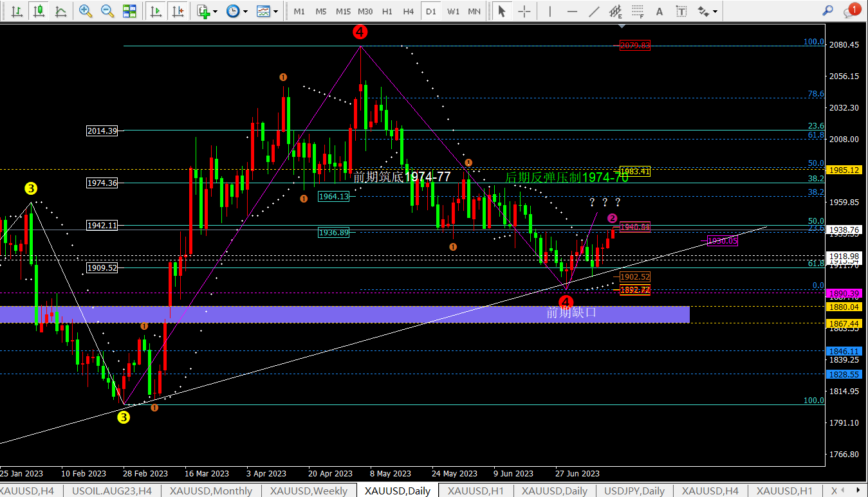The height and width of the screenshot is (497, 868).
Task: Open the search magnifier in the toolbar
Action: pos(829,11)
